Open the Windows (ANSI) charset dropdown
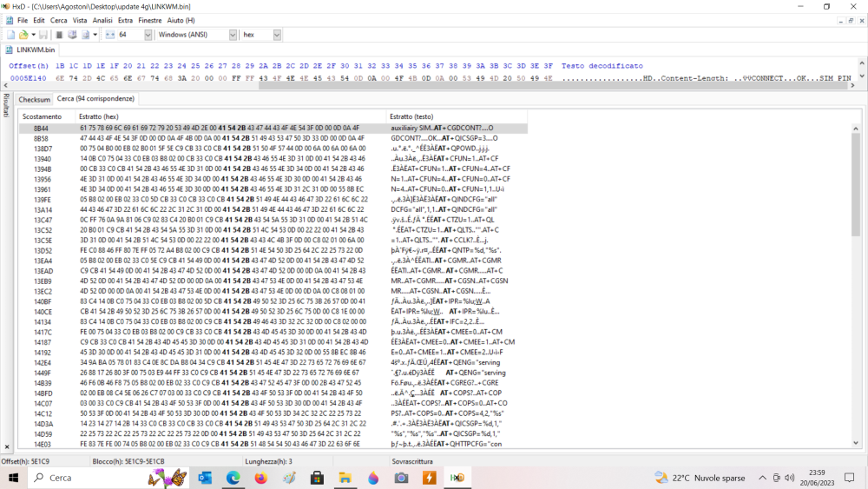 (233, 35)
